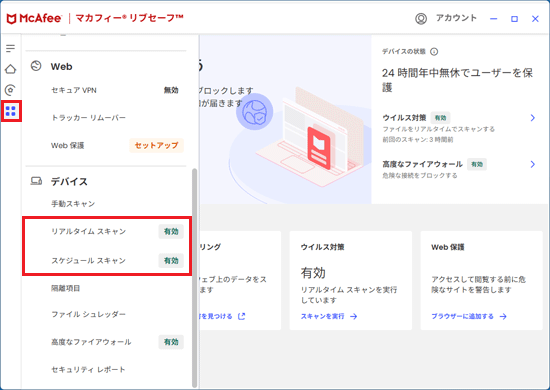
Task: Click the ウイルス対策 card with 有効 status
Action: pyautogui.click(x=351, y=281)
